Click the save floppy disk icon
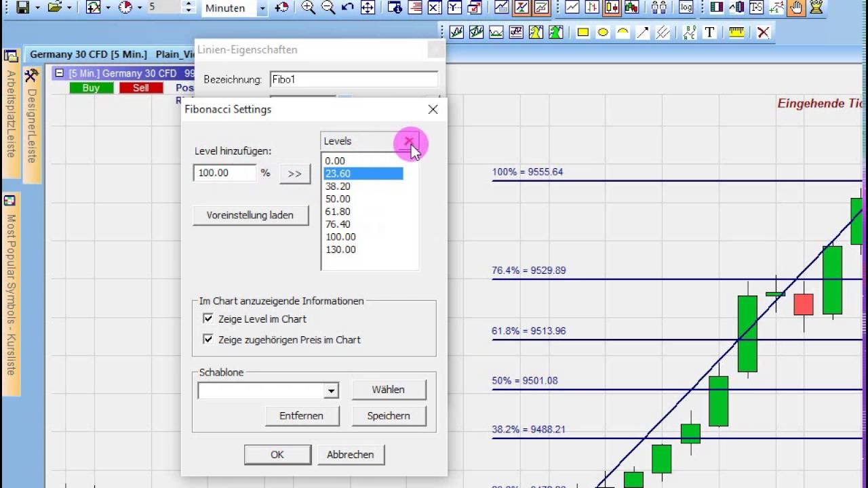Screen dimensions: 868x488 (23, 8)
